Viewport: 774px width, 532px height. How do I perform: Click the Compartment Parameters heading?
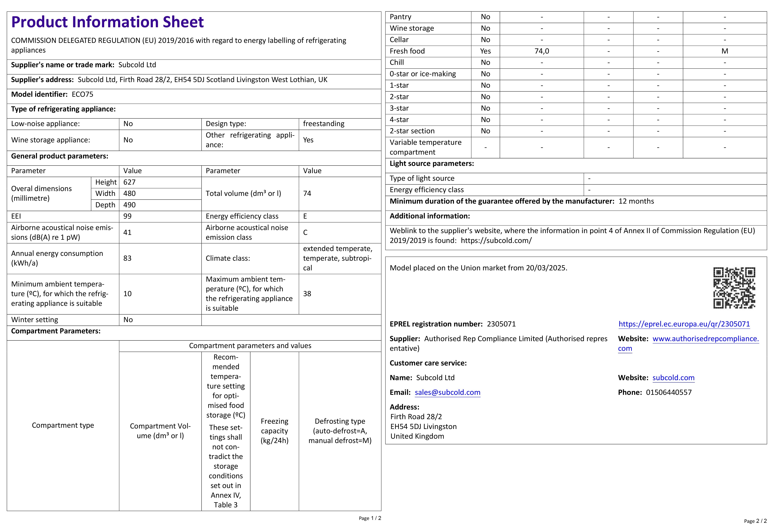point(56,331)
